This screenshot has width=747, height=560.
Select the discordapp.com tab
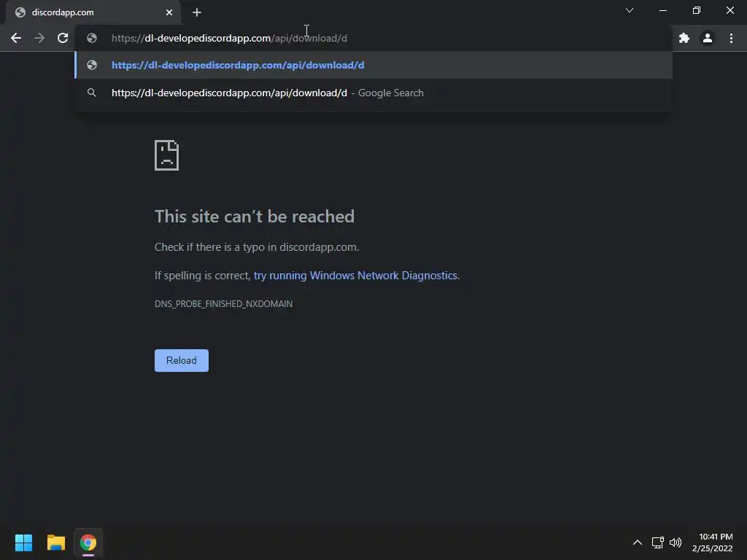(93, 12)
